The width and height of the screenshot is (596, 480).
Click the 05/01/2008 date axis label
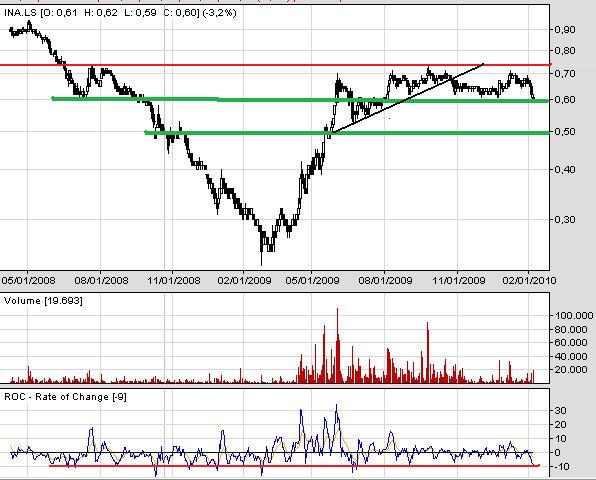(28, 280)
